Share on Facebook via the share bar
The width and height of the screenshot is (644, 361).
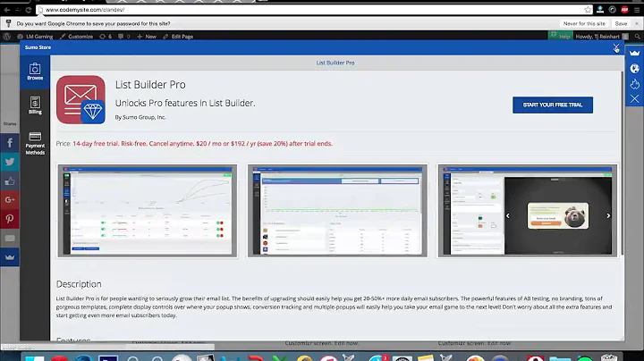[10, 143]
